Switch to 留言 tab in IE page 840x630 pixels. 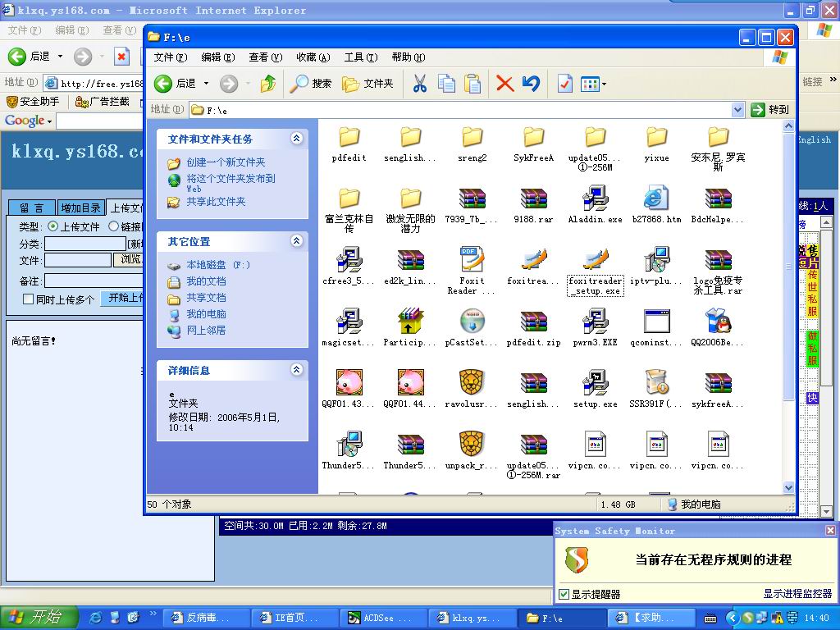point(32,208)
